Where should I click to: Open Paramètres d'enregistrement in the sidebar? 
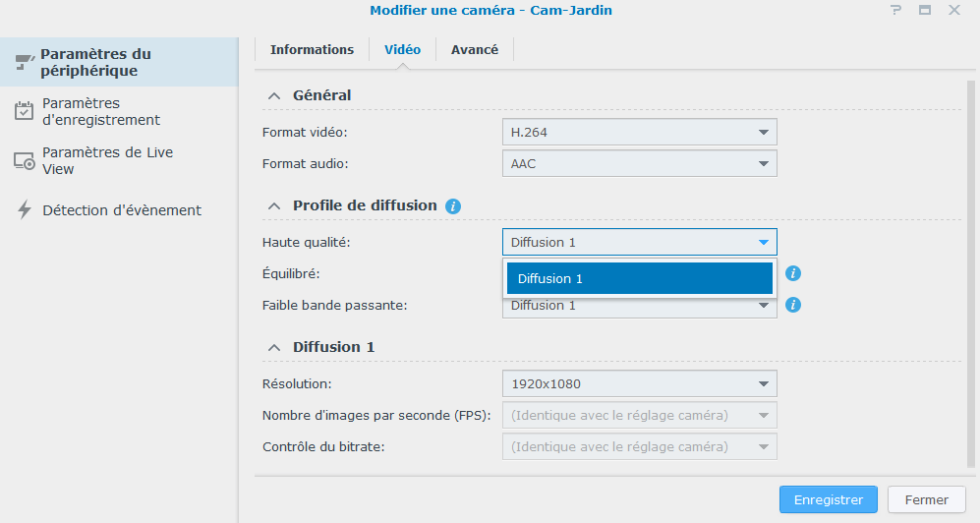pyautogui.click(x=100, y=111)
